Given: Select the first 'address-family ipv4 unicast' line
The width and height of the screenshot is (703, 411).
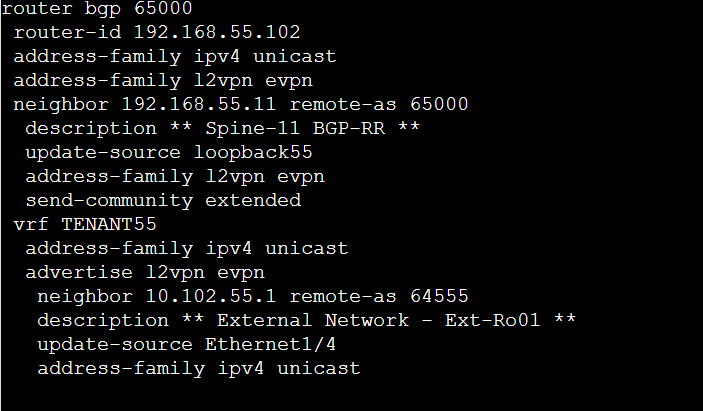Looking at the screenshot, I should click(175, 56).
